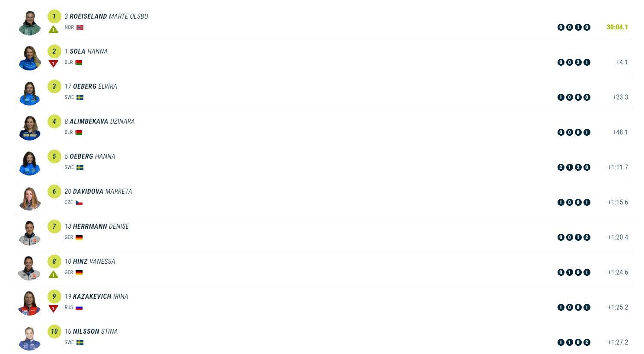Click the German flag under Herrmann Denise
644x354 pixels.
pyautogui.click(x=79, y=237)
